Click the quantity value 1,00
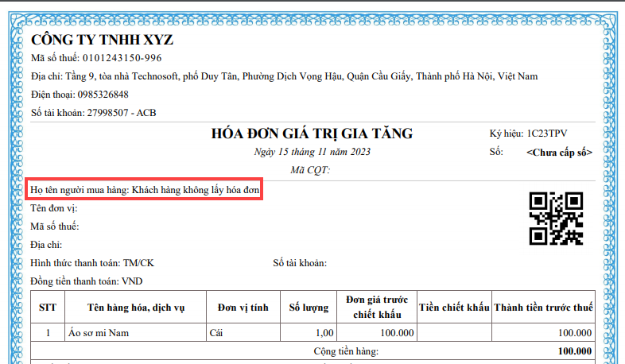 tap(323, 333)
